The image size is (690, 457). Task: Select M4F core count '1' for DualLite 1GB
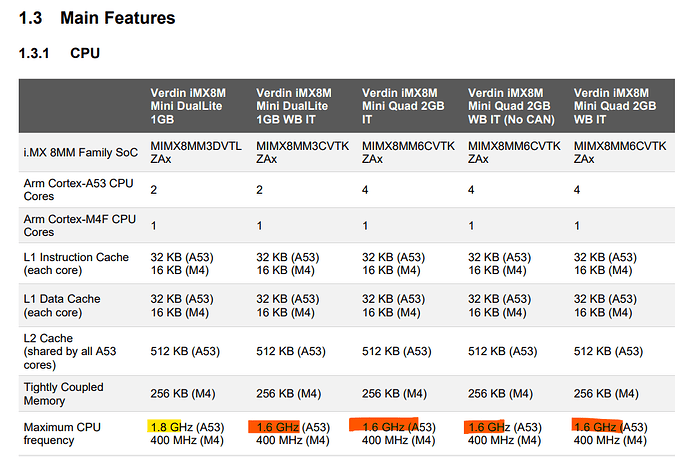pos(154,226)
